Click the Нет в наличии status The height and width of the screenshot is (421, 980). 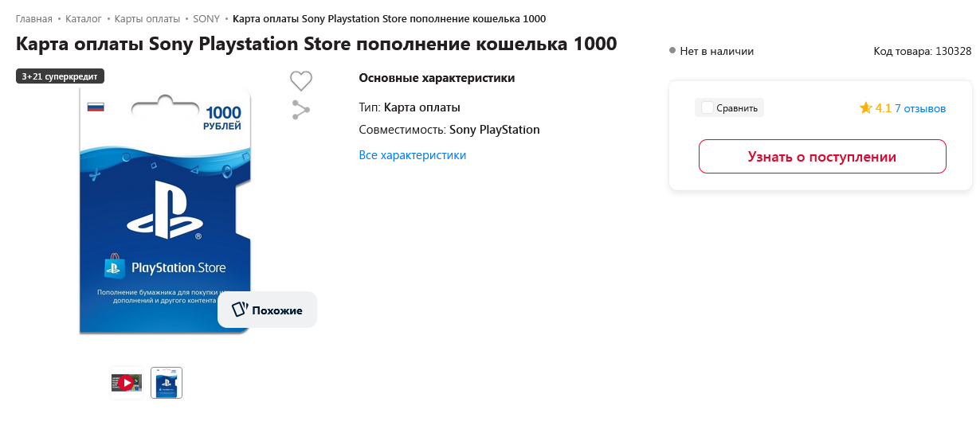click(x=716, y=51)
